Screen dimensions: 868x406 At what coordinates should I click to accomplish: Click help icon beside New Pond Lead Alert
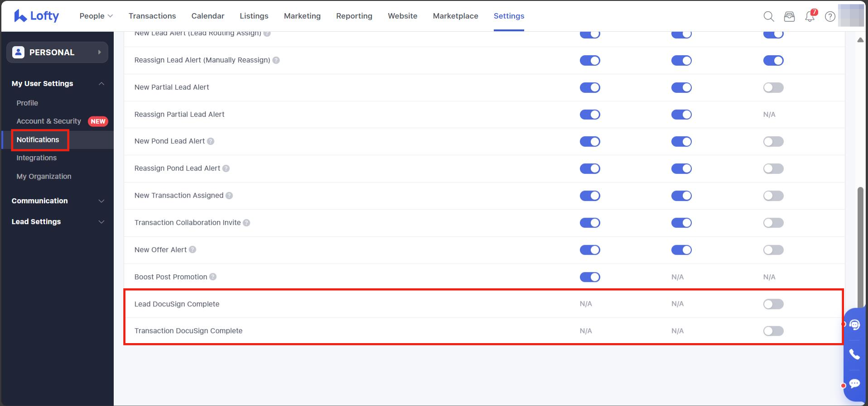pos(211,141)
